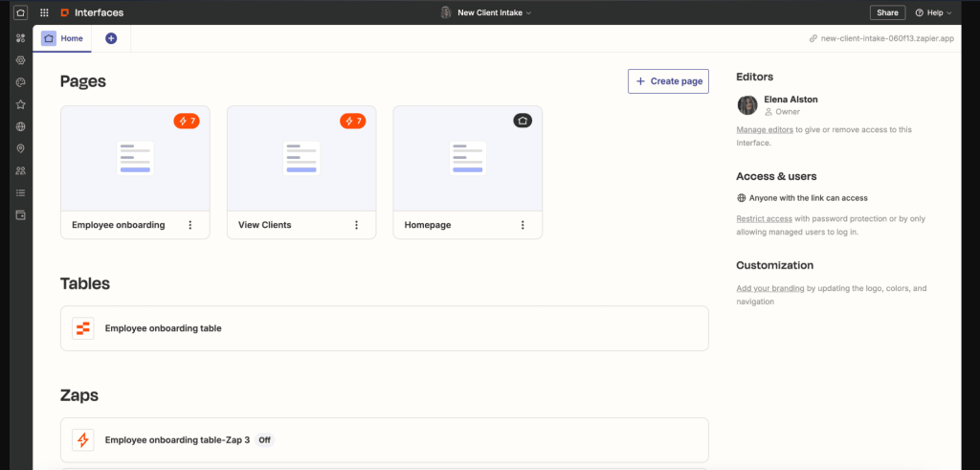Click the list icon in left sidebar

[x=20, y=192]
